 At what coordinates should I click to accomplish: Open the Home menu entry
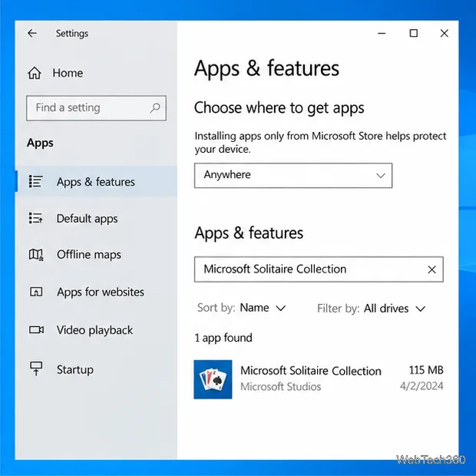[68, 73]
